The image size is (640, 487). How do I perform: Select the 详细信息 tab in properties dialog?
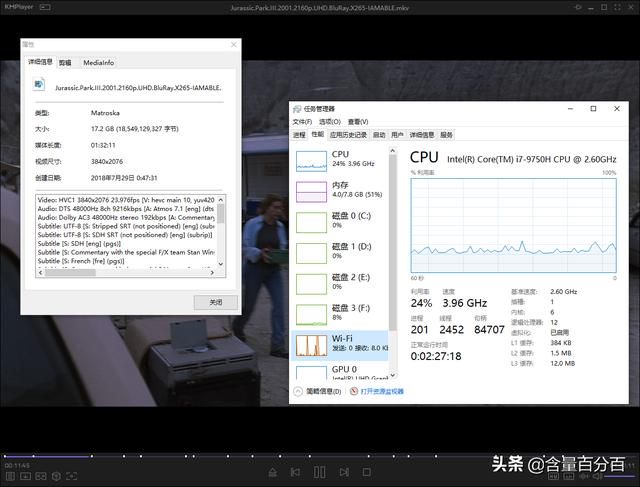click(x=40, y=62)
